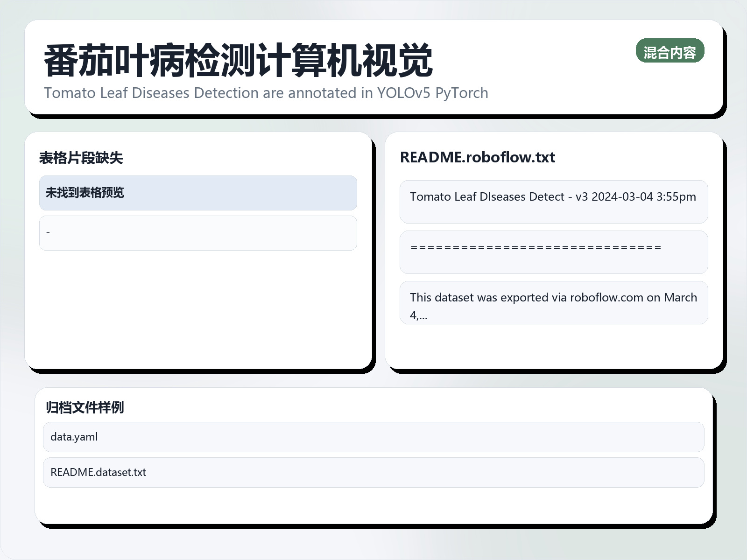Select the YOLOv5 PyTorch subtitle text
The height and width of the screenshot is (560, 747).
[x=266, y=93]
